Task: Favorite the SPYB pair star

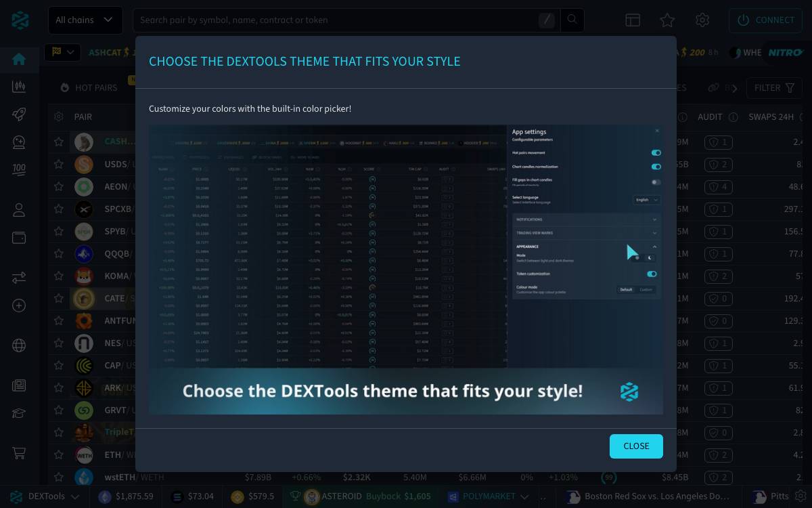Action: pyautogui.click(x=59, y=231)
